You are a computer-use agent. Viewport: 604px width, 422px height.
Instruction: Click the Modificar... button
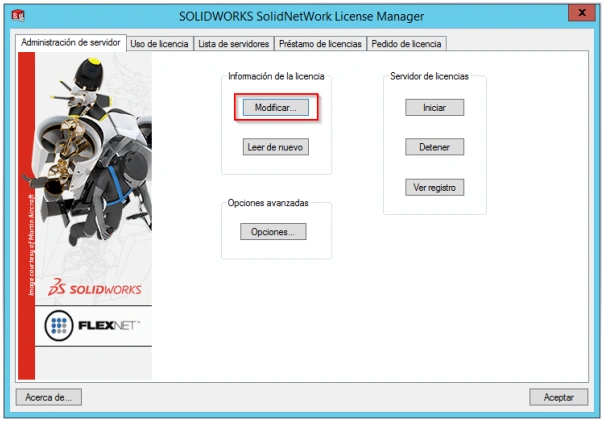tap(275, 107)
